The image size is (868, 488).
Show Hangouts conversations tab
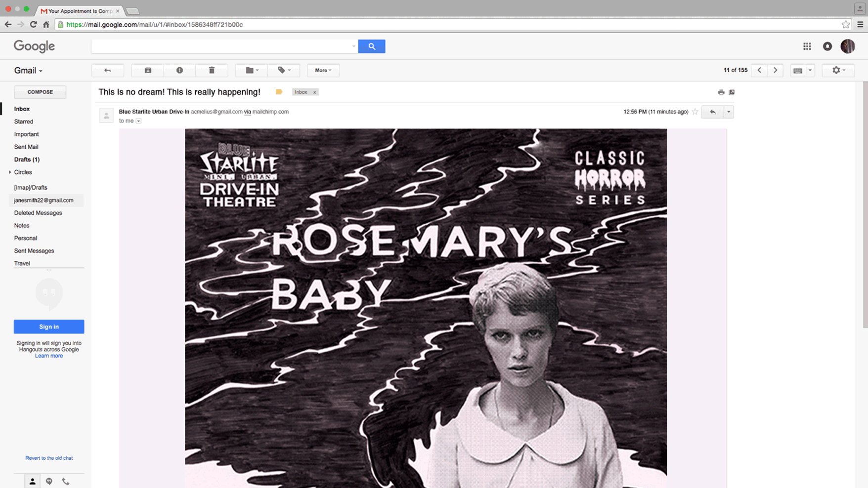(49, 481)
